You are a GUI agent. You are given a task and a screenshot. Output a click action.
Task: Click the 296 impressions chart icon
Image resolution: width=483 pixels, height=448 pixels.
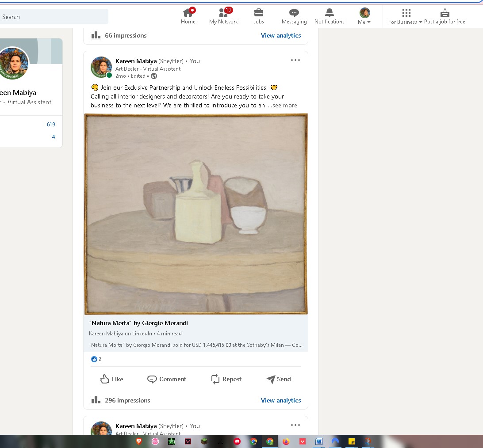[x=96, y=400]
